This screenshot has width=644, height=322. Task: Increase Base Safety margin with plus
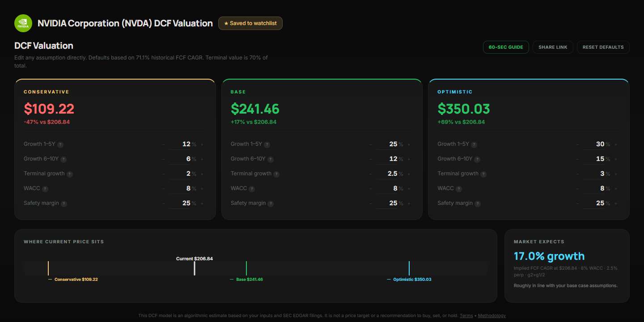pos(409,203)
